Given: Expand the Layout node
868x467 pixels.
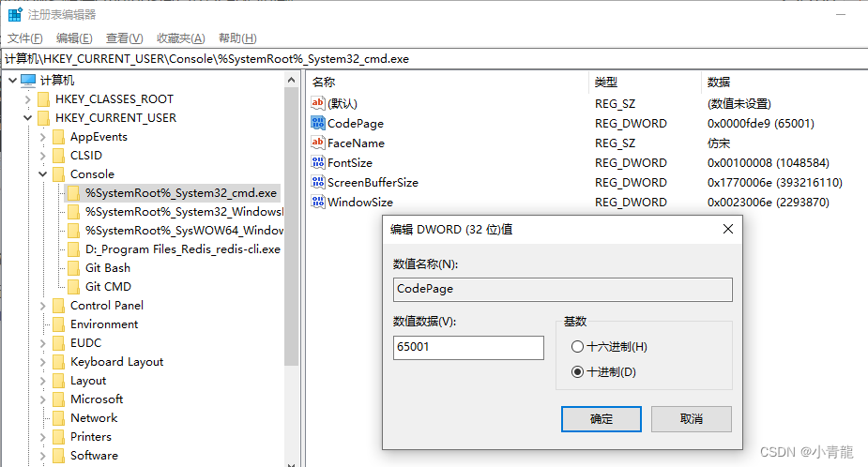Looking at the screenshot, I should 42,382.
